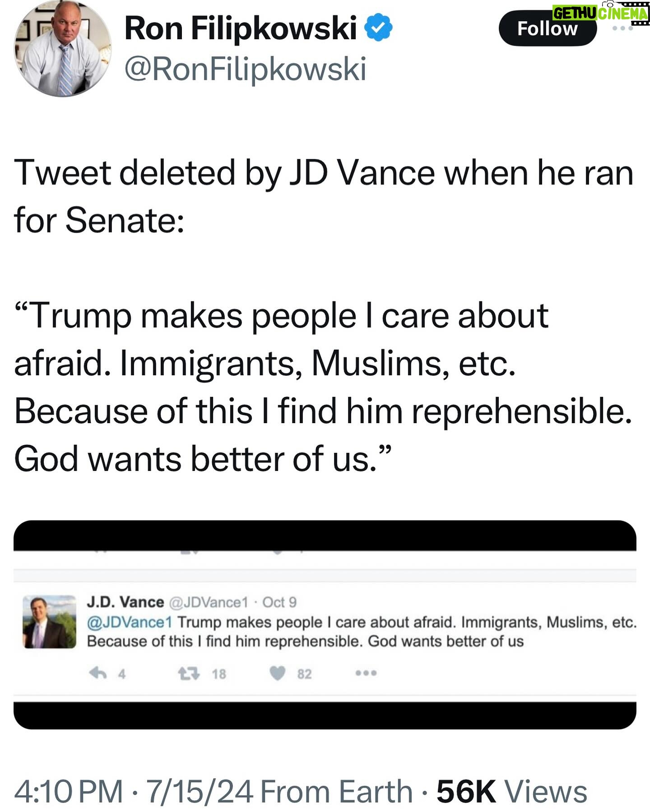Click the blue @JDVance1 mention in tweet text

point(130,622)
